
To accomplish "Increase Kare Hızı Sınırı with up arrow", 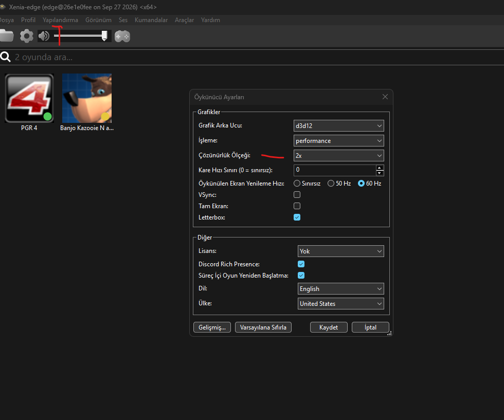I will tap(380, 168).
